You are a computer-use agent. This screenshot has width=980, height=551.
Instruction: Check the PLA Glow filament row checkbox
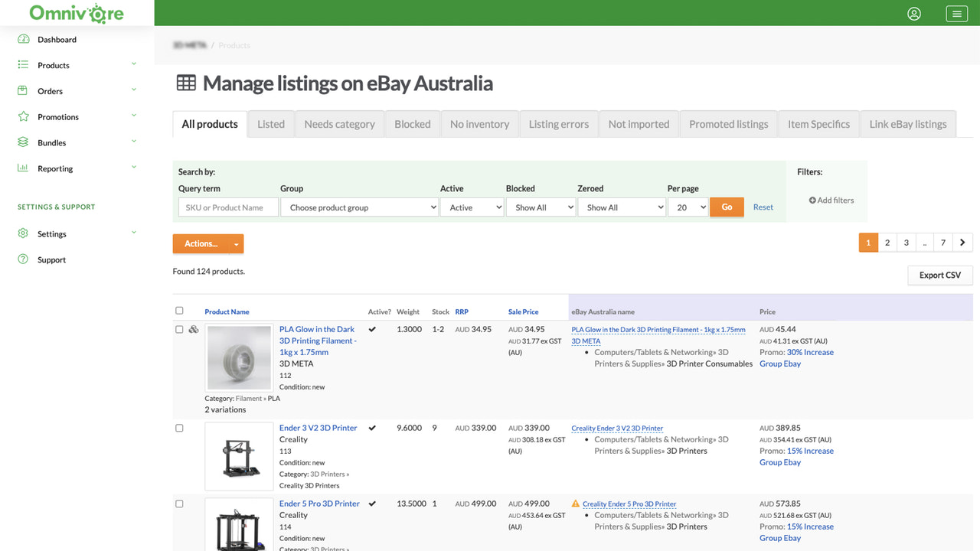pyautogui.click(x=179, y=329)
